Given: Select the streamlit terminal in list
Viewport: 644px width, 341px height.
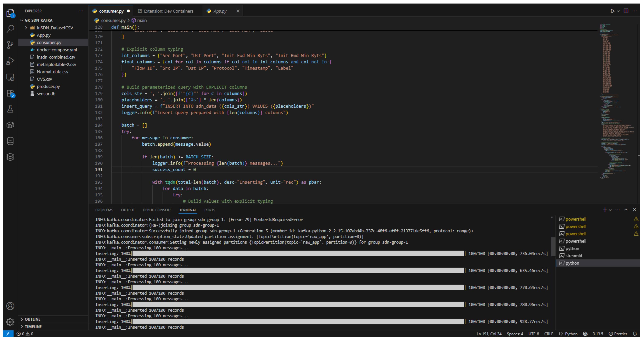Looking at the screenshot, I should click(574, 256).
